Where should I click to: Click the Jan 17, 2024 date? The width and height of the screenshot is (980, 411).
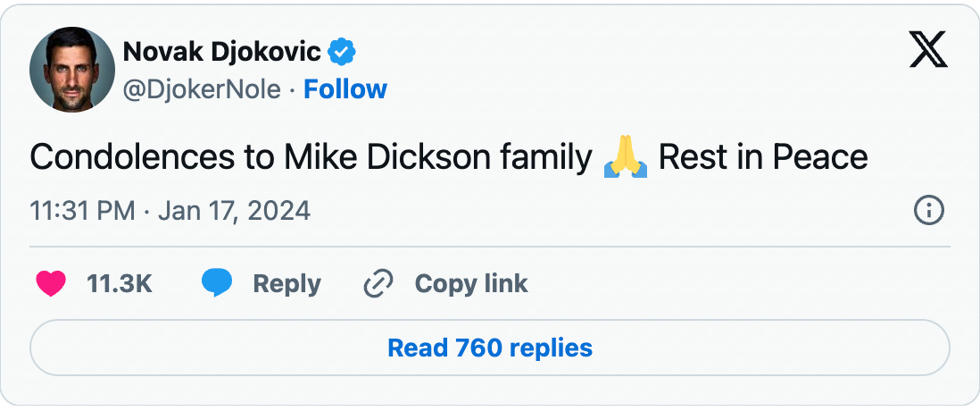click(x=234, y=211)
